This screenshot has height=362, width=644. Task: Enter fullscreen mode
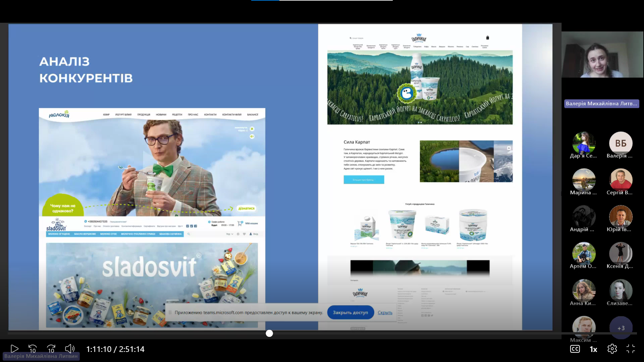631,349
